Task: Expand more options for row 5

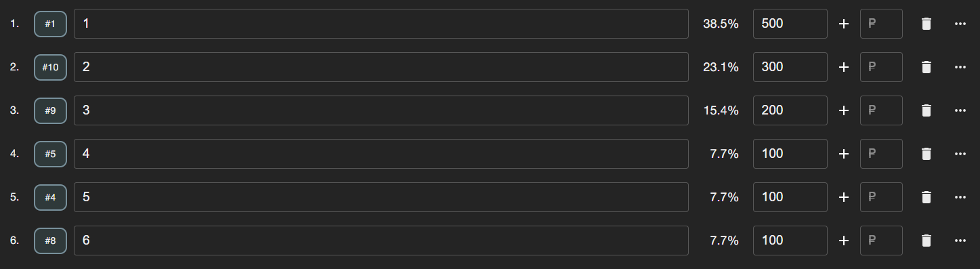Action: [960, 197]
